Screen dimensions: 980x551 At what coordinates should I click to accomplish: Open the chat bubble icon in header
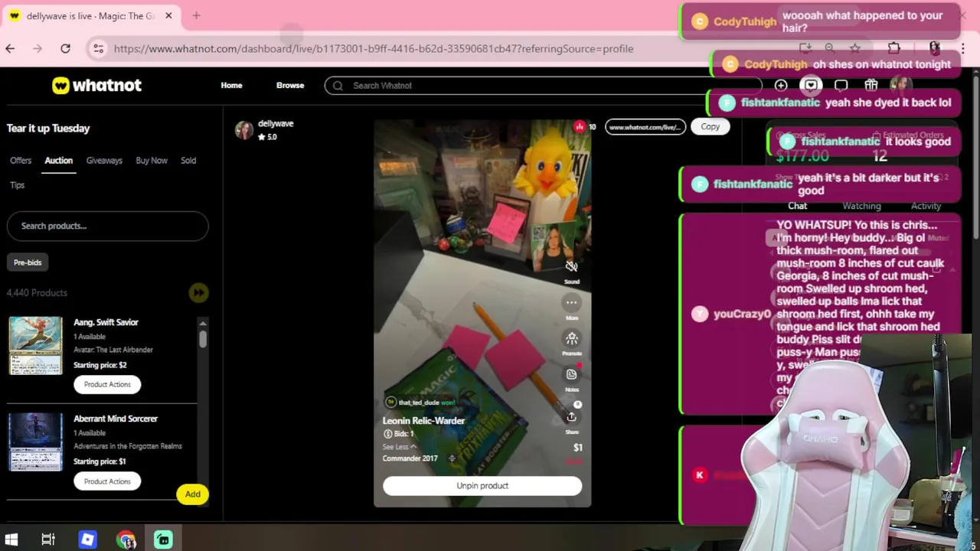click(x=841, y=85)
